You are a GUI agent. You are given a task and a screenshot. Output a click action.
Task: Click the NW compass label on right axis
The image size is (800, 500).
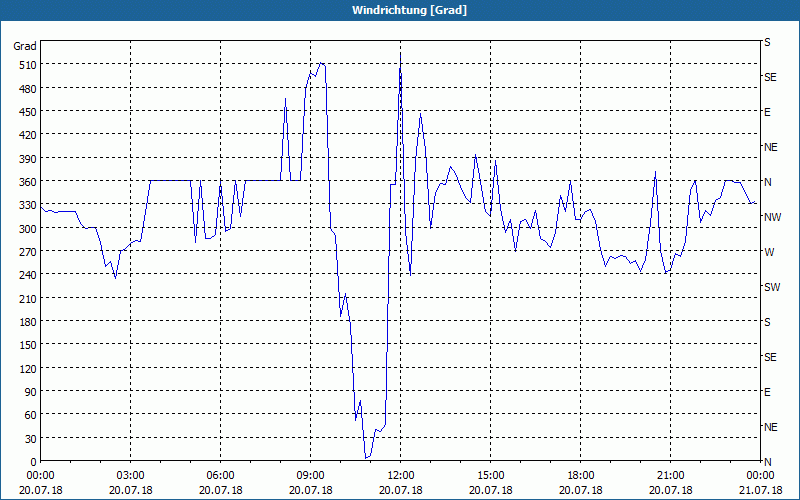coord(772,217)
